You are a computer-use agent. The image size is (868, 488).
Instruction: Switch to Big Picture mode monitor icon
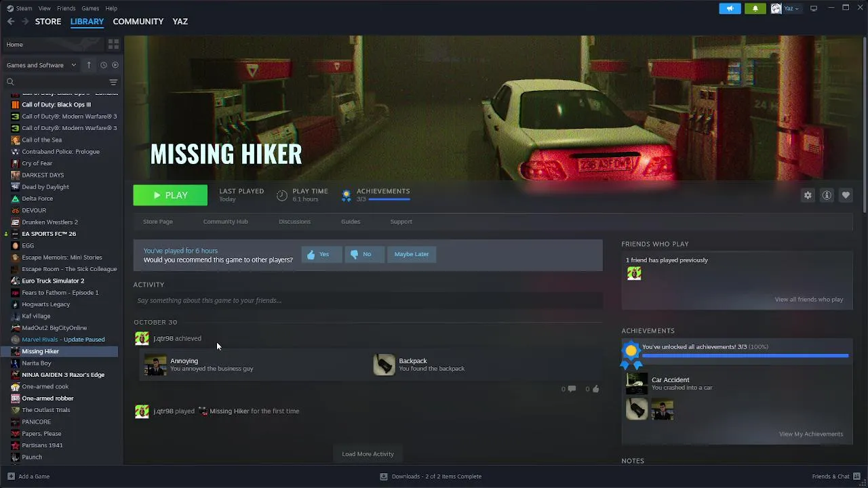click(x=814, y=8)
